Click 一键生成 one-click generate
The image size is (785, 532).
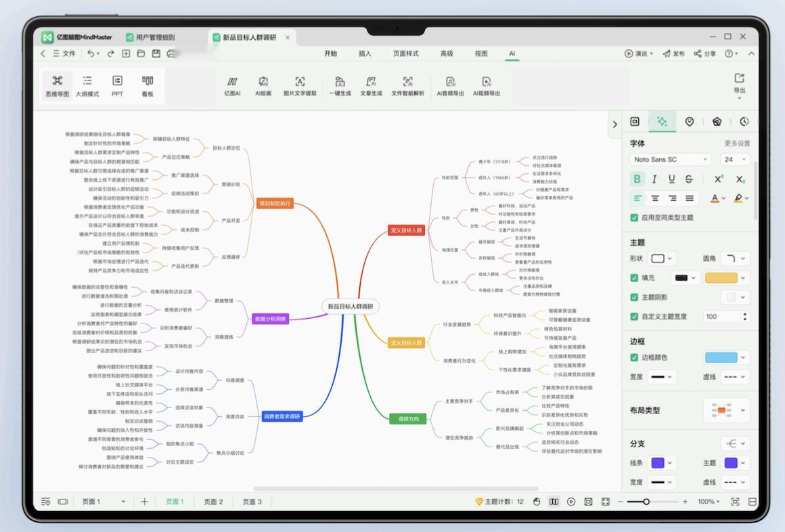click(x=340, y=86)
